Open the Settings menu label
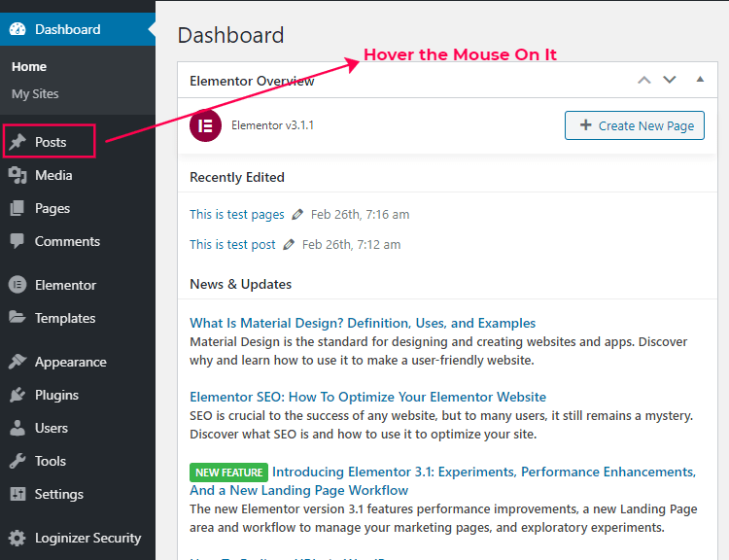This screenshot has height=560, width=729. tap(59, 494)
